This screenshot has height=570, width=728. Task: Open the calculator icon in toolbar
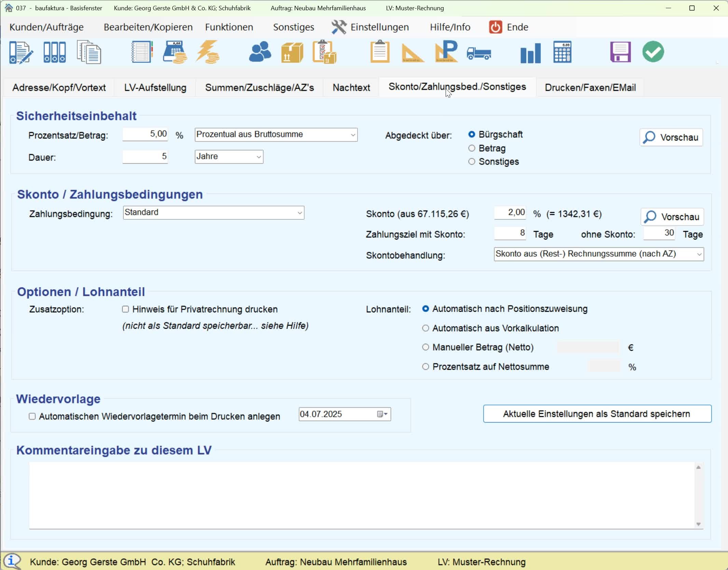tap(562, 52)
